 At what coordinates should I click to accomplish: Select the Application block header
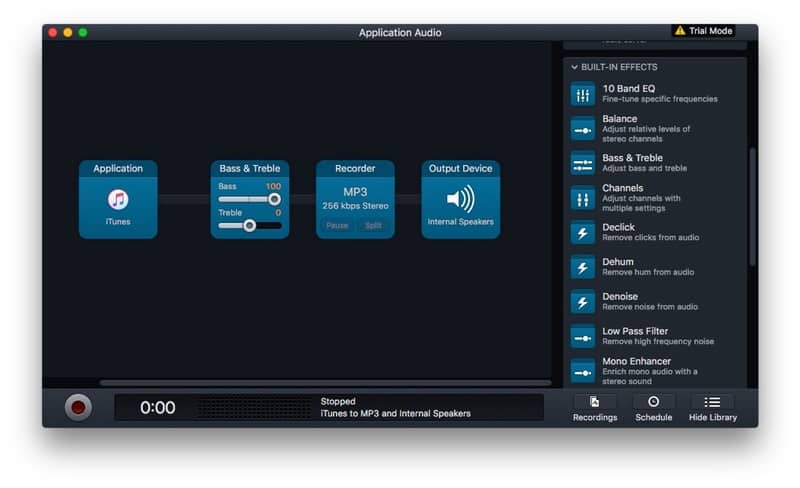pyautogui.click(x=118, y=168)
